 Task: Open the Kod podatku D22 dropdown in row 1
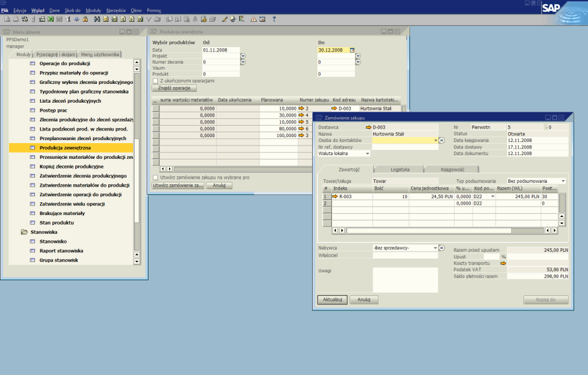(x=493, y=196)
